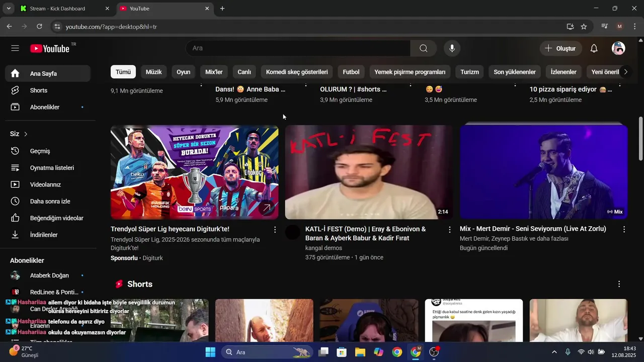Screen dimensions: 644x362
Task: Click the search magnifier button
Action: [424, 48]
